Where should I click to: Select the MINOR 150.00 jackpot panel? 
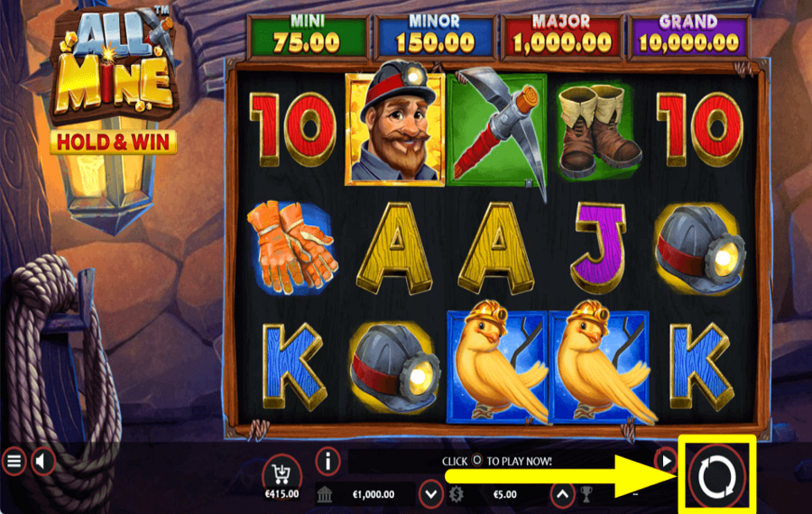pyautogui.click(x=435, y=37)
